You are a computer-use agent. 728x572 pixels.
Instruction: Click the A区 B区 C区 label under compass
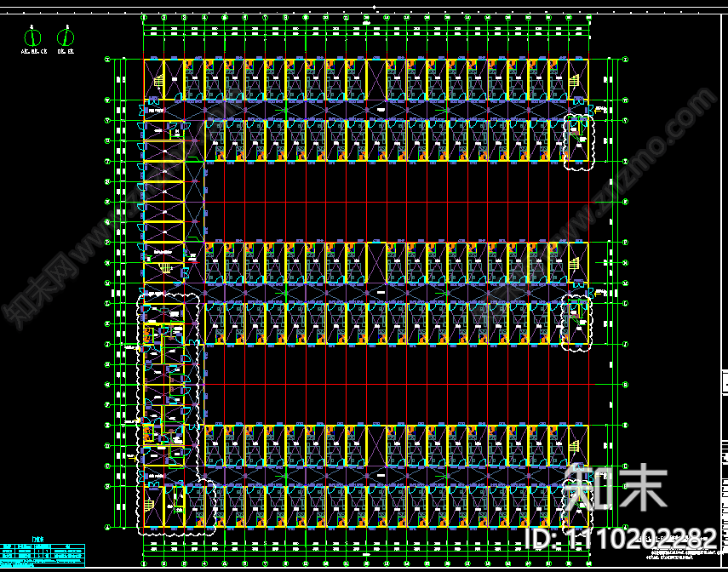pos(32,52)
